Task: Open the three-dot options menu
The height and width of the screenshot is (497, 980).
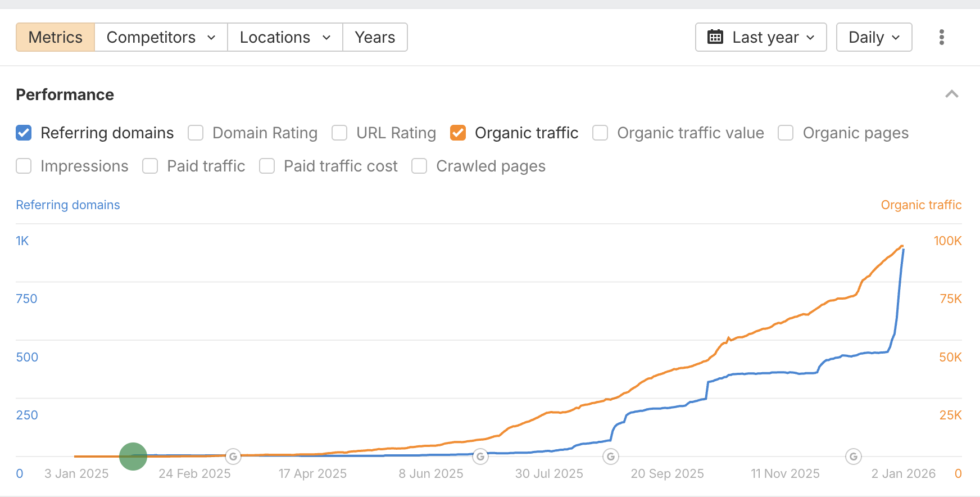Action: click(941, 37)
